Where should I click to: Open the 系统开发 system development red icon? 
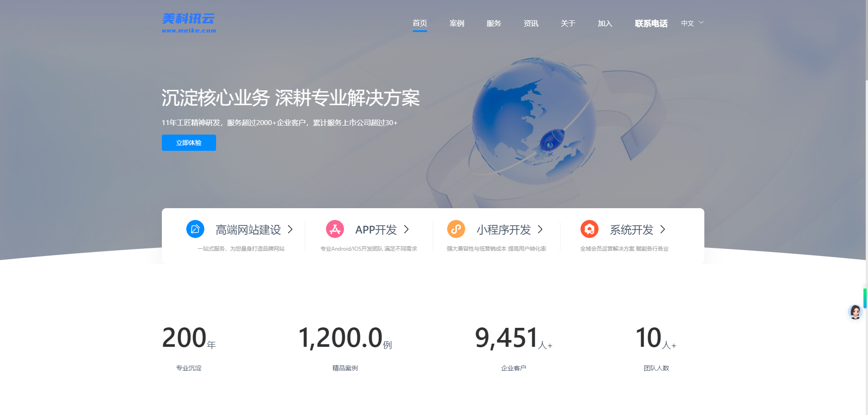[x=589, y=229]
